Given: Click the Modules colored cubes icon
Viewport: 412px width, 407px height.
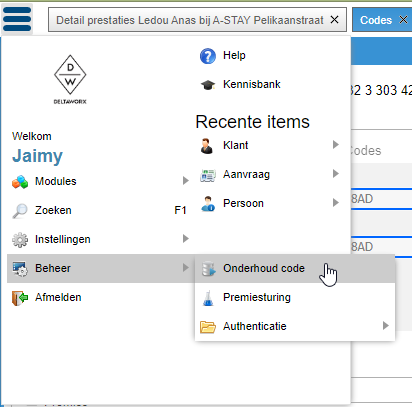Looking at the screenshot, I should tap(20, 182).
